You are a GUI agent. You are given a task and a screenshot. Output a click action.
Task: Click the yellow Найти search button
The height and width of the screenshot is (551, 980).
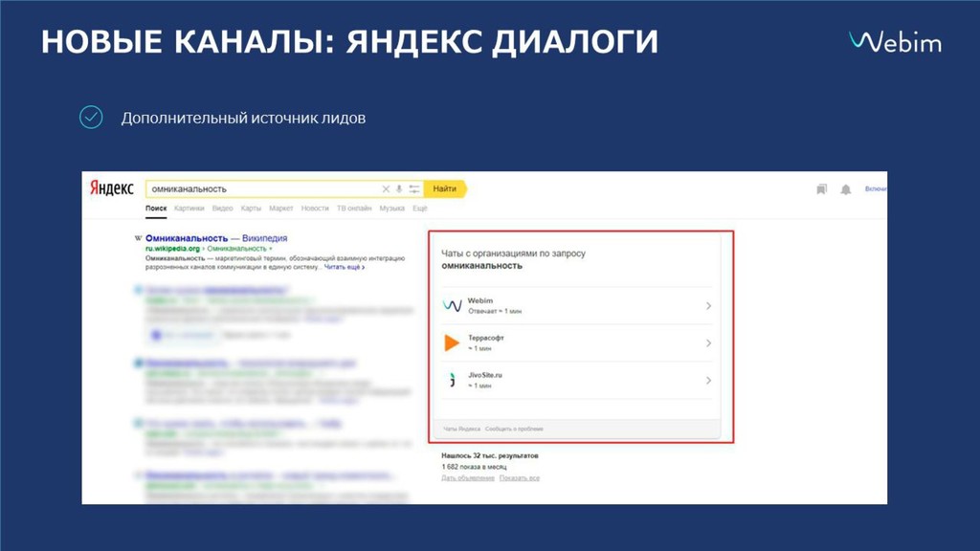coord(445,188)
